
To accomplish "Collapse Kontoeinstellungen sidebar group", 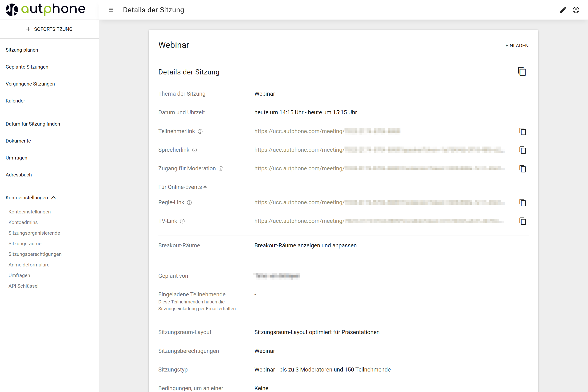I will [x=53, y=197].
